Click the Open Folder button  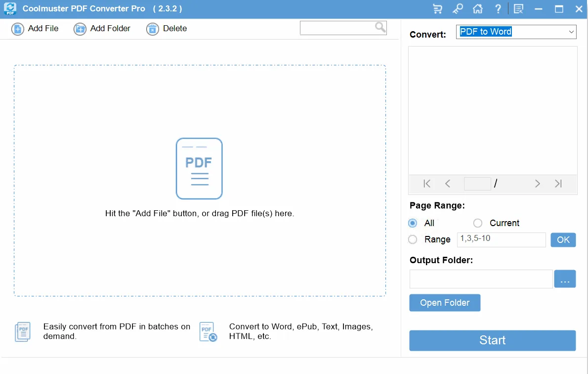445,303
